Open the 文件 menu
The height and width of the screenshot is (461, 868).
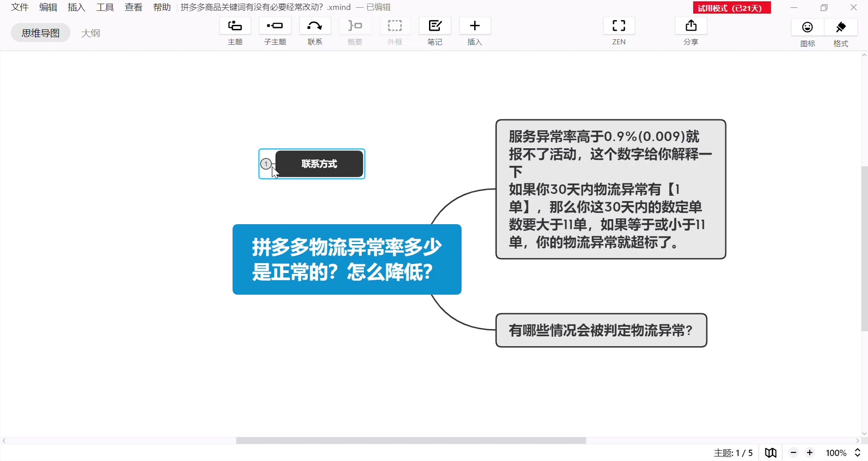20,7
